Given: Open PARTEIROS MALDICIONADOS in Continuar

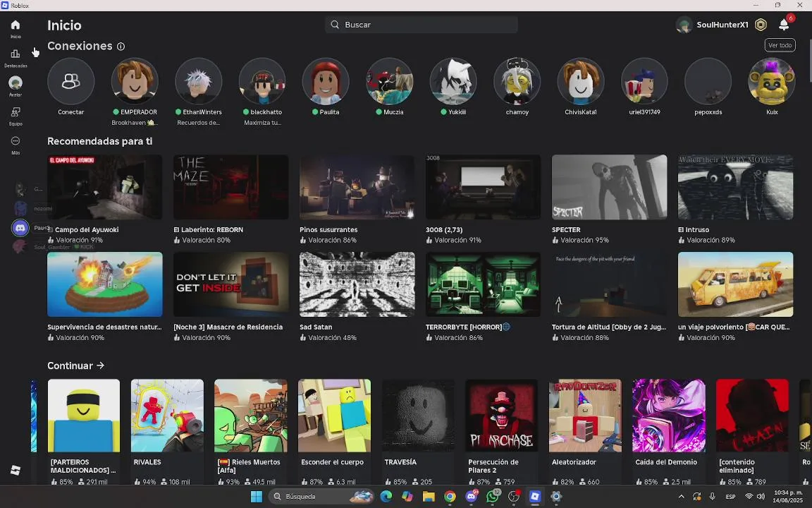Looking at the screenshot, I should pyautogui.click(x=83, y=416).
